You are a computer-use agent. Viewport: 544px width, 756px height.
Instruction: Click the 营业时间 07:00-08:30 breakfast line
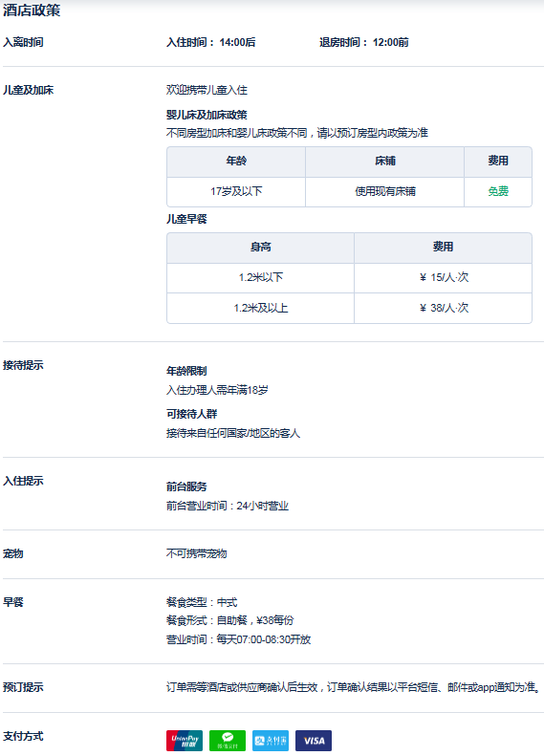(238, 639)
